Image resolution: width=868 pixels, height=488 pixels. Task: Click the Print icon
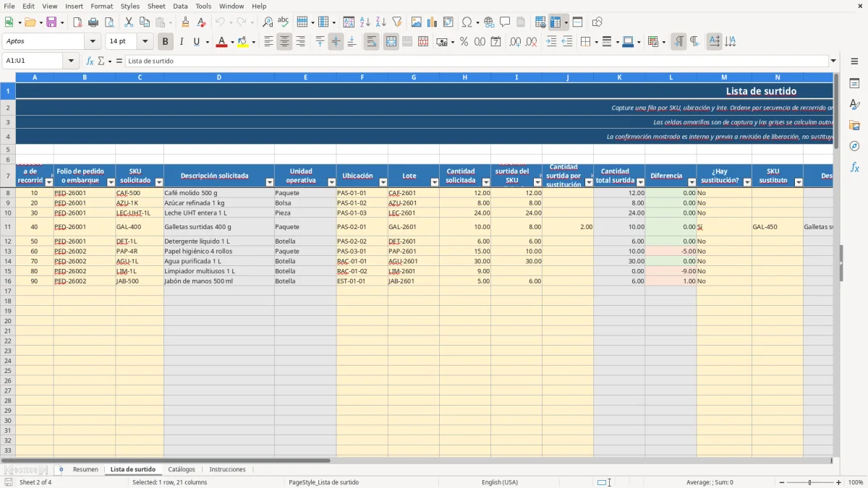pyautogui.click(x=93, y=22)
